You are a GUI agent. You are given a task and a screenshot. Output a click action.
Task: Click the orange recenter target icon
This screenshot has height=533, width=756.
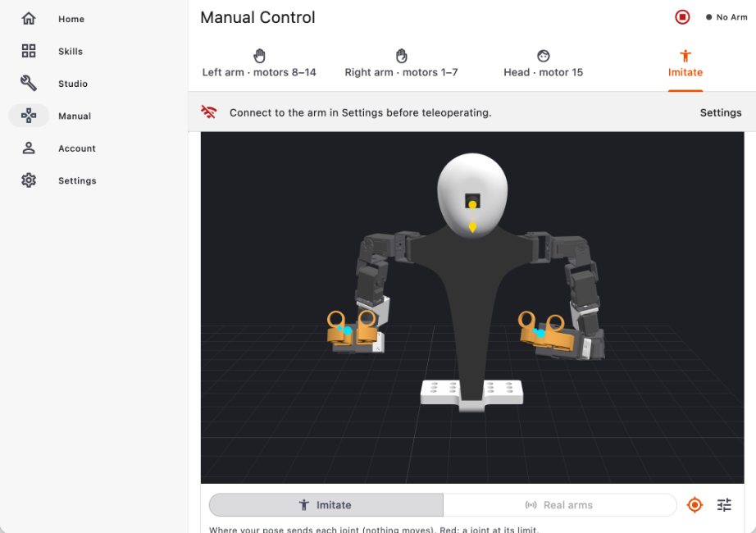tap(695, 505)
